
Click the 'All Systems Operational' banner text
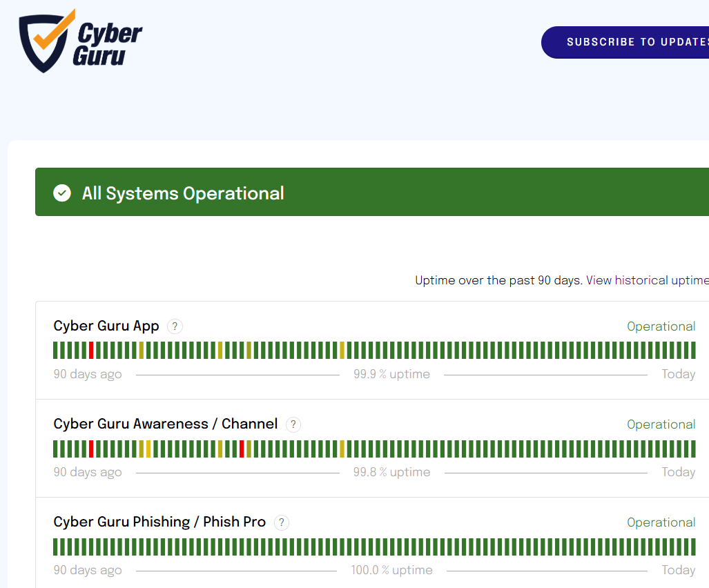[x=183, y=193]
